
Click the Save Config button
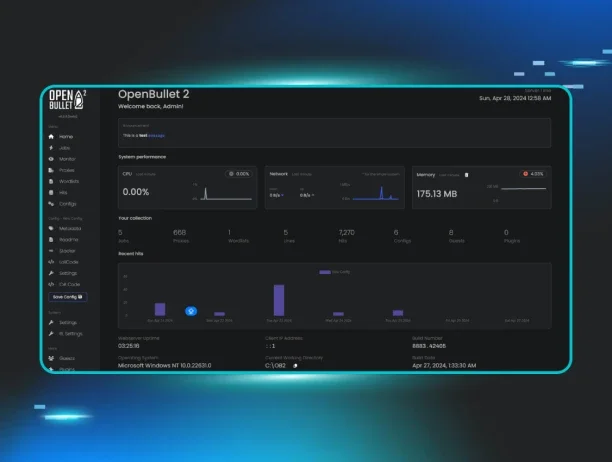click(x=68, y=297)
